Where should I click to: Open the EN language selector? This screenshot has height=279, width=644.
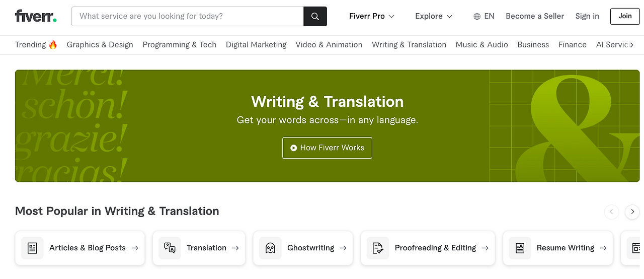click(x=484, y=16)
